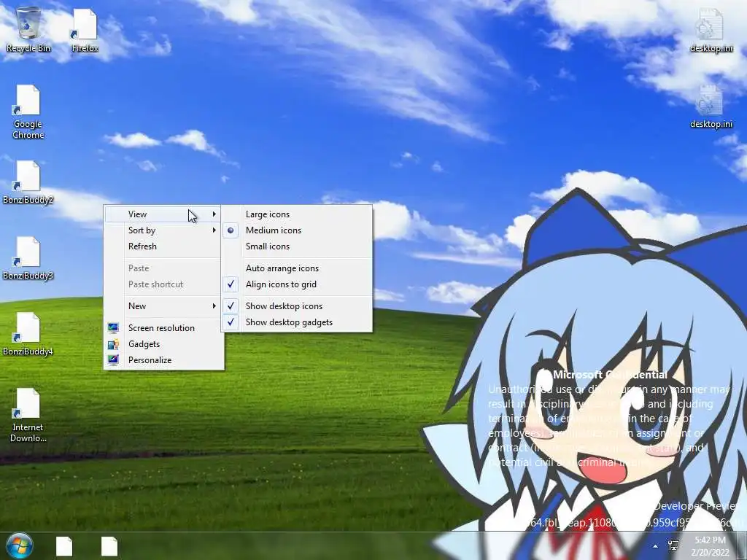Select the BonziBuddy2 desktop shortcut

click(28, 182)
